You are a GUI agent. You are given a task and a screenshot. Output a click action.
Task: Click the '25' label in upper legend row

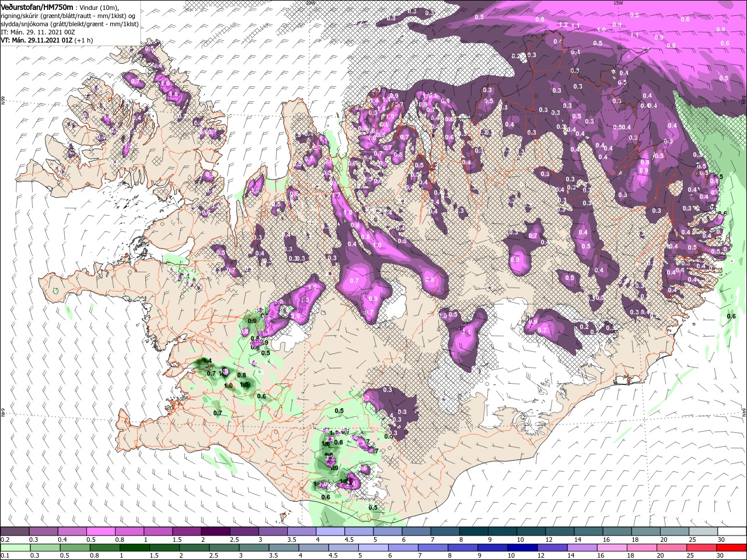(692, 540)
